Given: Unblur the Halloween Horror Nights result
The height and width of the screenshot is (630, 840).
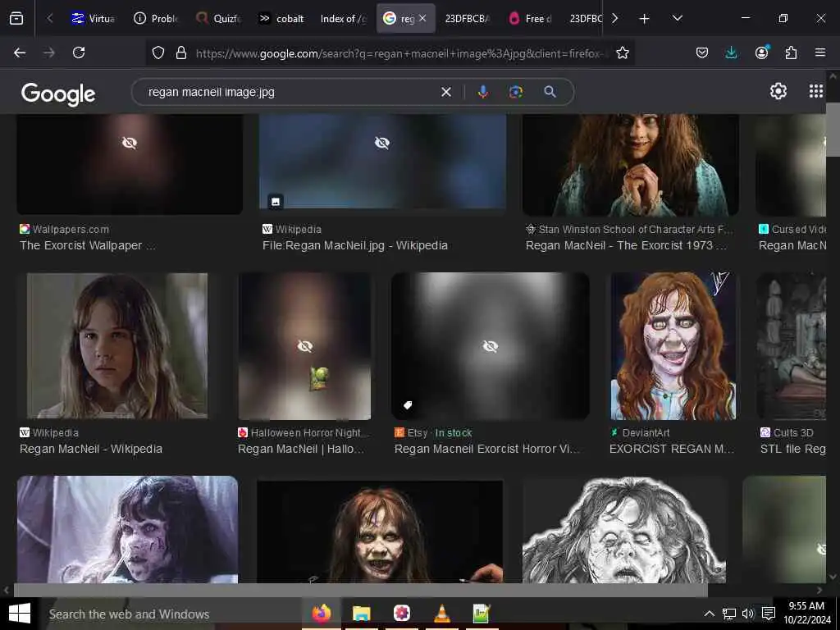Looking at the screenshot, I should click(305, 346).
